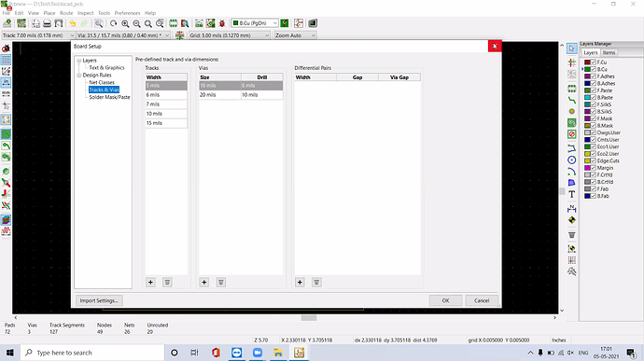This screenshot has height=361, width=644.
Task: Click the Edge.Cuts layer color swatch
Action: tap(587, 161)
